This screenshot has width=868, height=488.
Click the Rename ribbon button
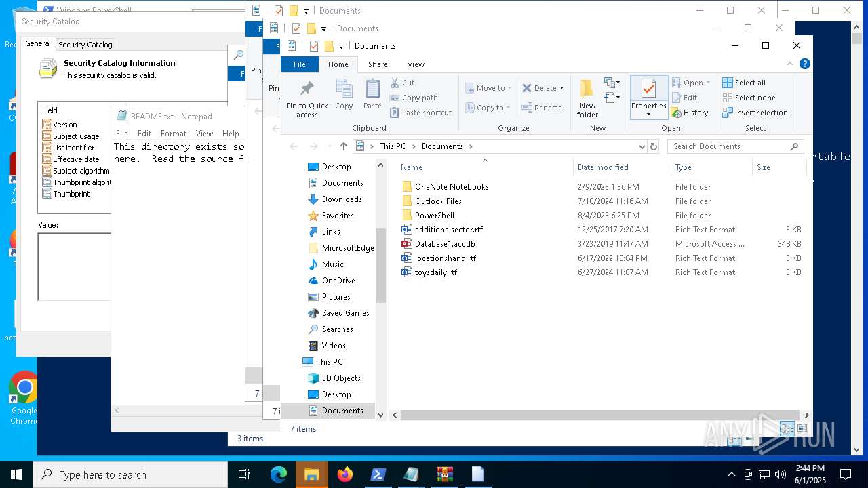tap(542, 108)
